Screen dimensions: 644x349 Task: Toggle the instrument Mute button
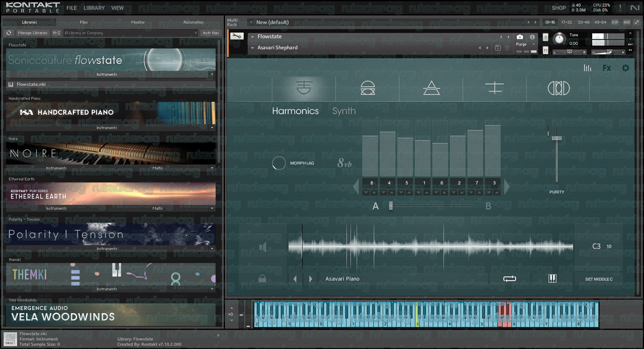[x=545, y=50]
